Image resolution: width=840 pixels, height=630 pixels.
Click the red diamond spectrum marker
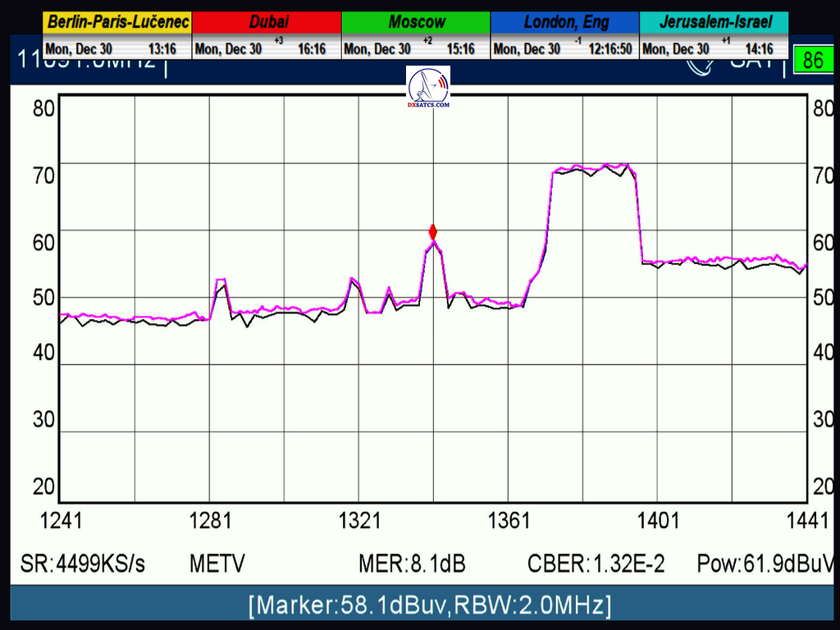point(433,232)
